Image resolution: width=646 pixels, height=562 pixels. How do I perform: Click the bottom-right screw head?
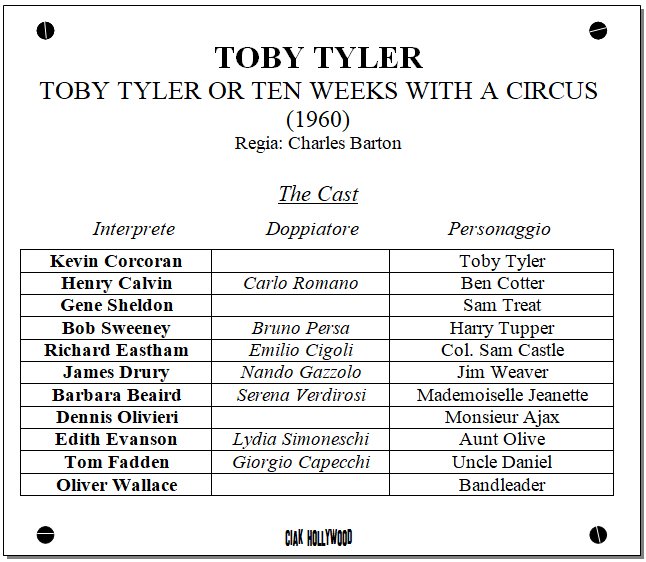[x=598, y=535]
